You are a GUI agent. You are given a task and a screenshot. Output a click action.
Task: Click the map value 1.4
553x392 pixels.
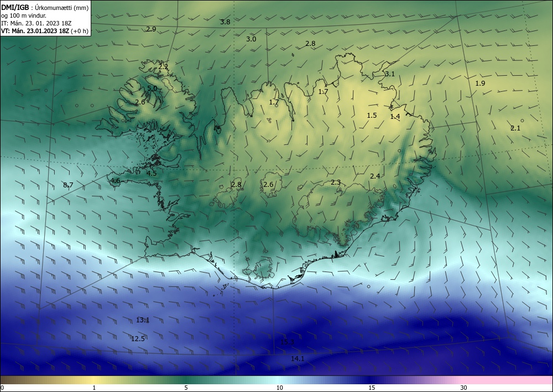[x=395, y=117]
